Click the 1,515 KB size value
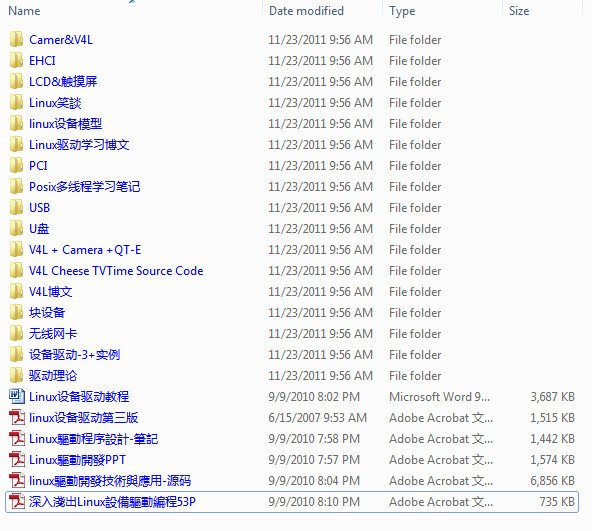592x531 pixels. [x=552, y=417]
